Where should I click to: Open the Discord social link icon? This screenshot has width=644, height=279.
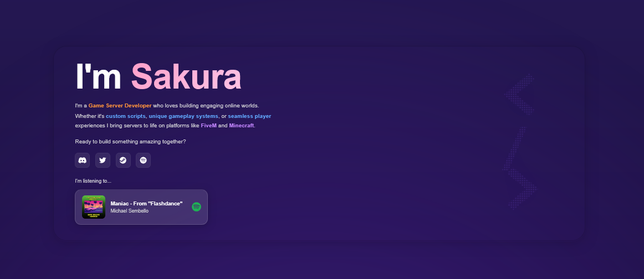[x=82, y=161]
